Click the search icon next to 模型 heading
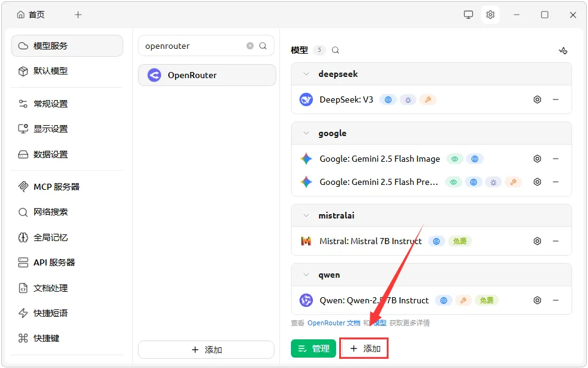Screen dimensions: 588x368 335,50
